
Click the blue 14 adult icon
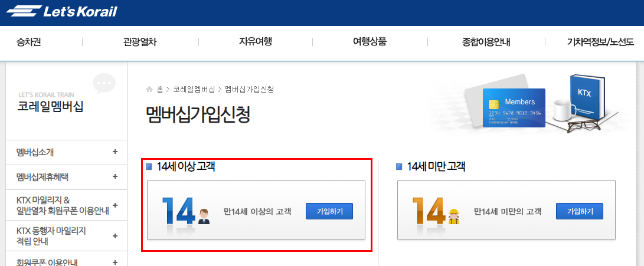[x=185, y=211]
